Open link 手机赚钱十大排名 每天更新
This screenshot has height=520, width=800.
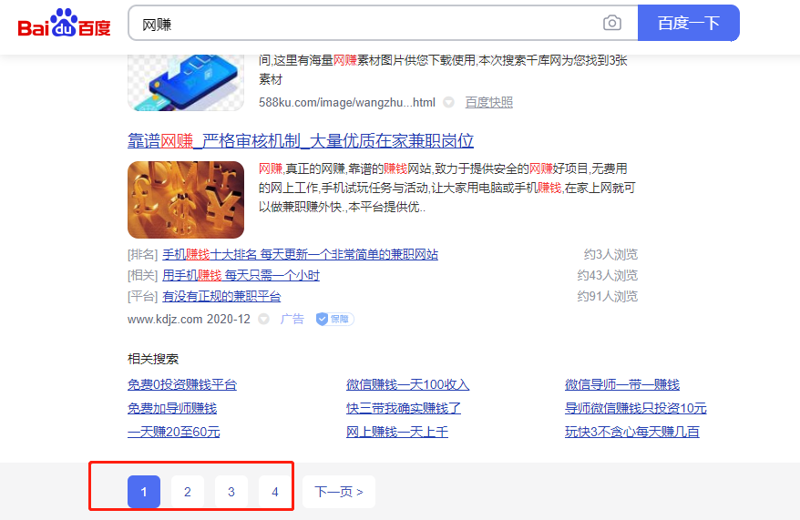(x=300, y=254)
